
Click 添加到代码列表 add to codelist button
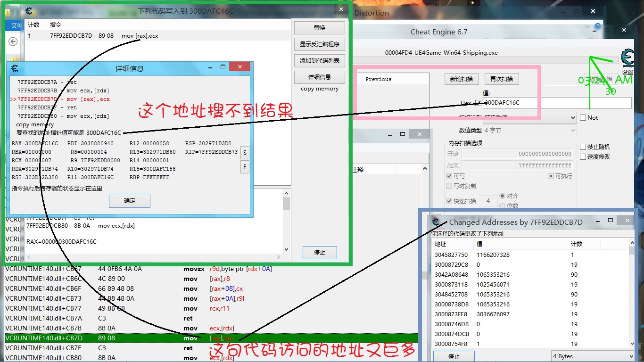click(x=320, y=60)
